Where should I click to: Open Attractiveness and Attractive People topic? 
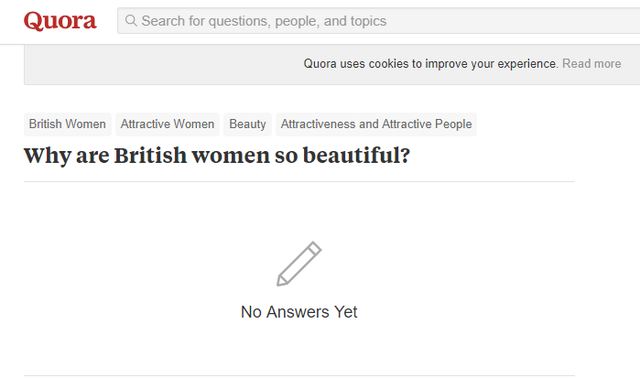click(x=376, y=124)
